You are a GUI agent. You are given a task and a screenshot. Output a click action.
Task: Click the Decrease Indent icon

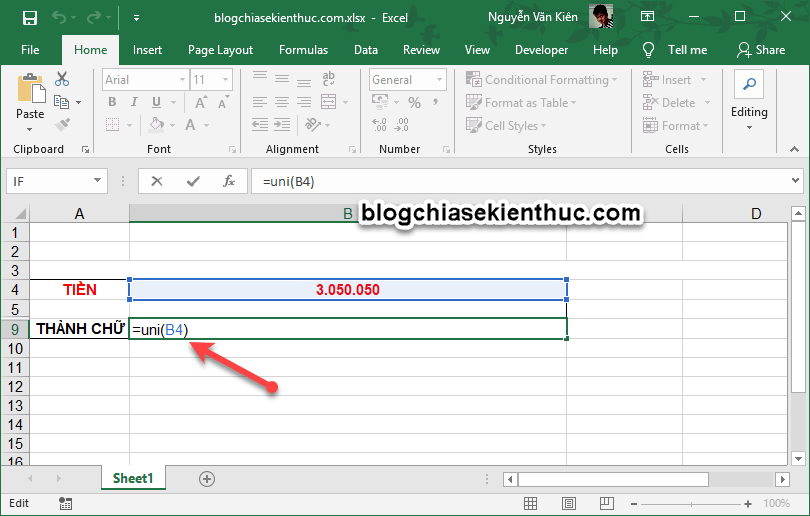[x=260, y=124]
